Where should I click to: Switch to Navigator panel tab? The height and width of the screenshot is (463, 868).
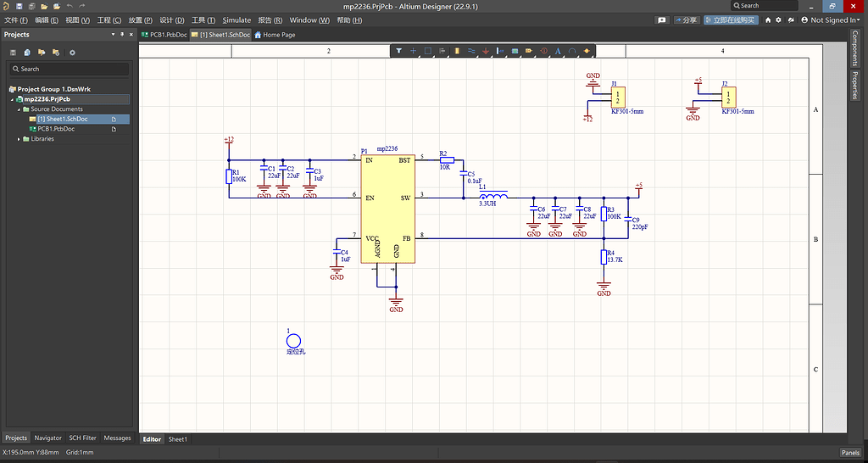click(x=47, y=438)
